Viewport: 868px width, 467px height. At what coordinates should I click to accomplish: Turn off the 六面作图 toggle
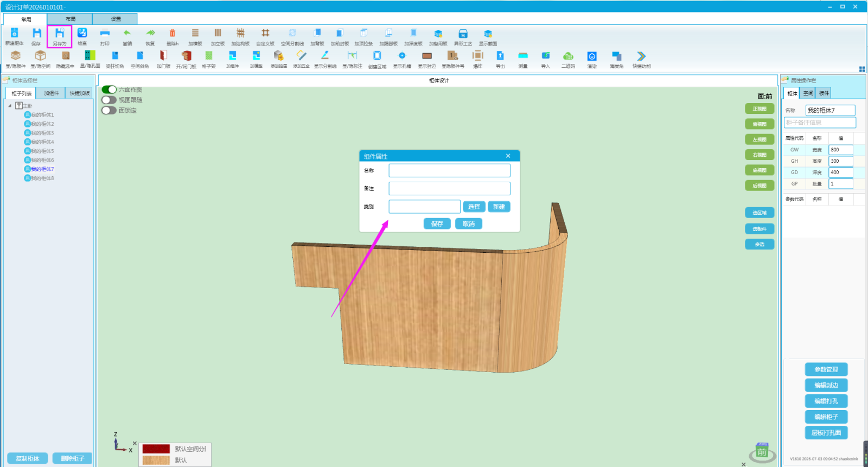109,89
